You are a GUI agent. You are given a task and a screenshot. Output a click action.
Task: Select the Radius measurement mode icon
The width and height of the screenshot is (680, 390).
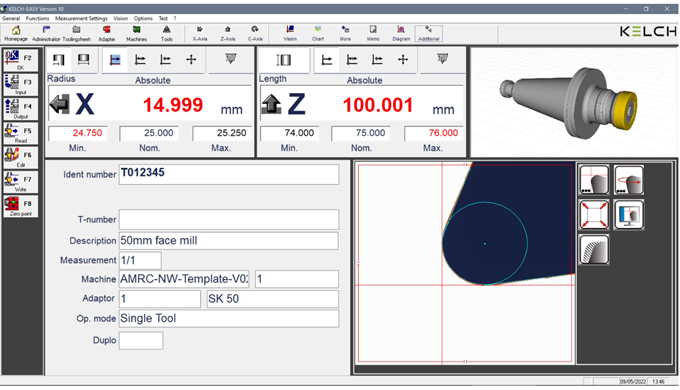tap(59, 59)
